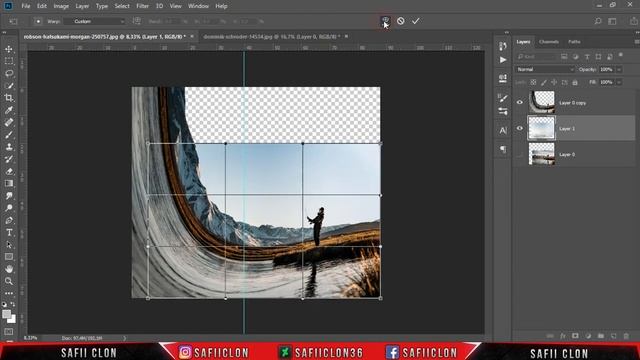Viewport: 640px width, 360px height.
Task: Expand the status bar info arrow
Action: tap(124, 338)
